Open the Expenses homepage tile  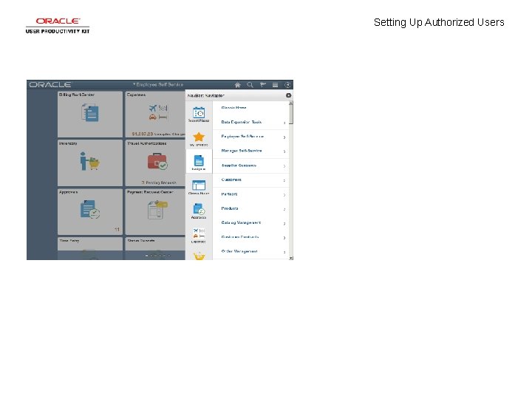[x=155, y=114]
